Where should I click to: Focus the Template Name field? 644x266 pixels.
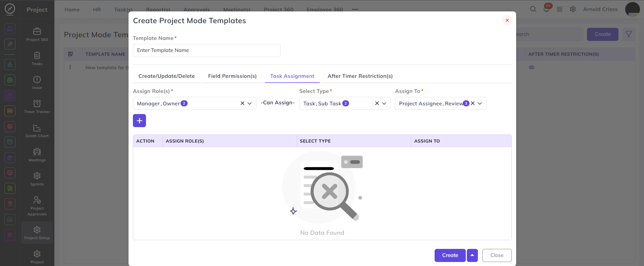[207, 50]
